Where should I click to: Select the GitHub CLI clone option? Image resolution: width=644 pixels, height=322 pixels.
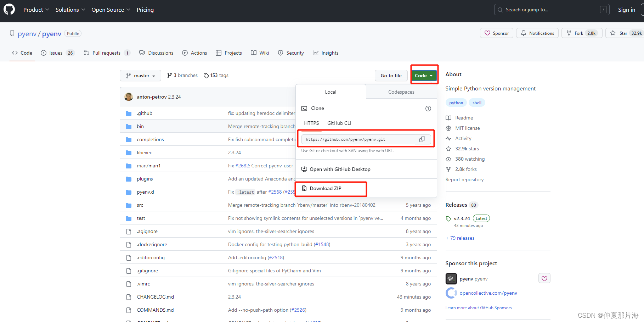click(339, 123)
